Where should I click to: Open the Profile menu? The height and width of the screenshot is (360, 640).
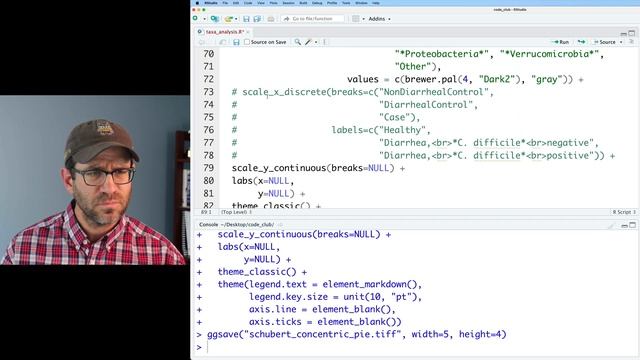click(x=332, y=3)
